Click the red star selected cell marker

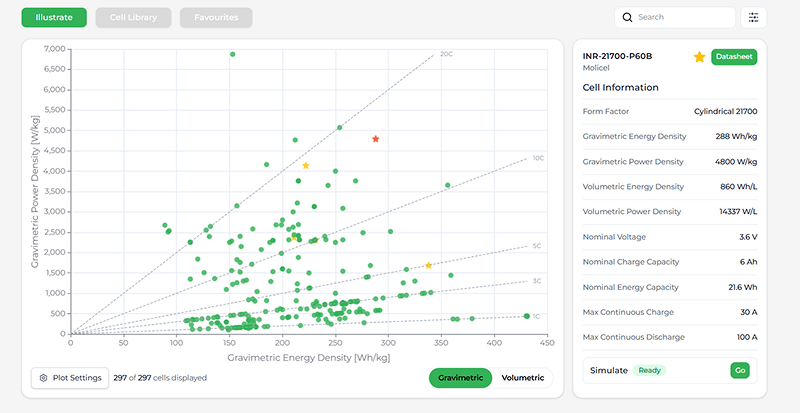pos(376,139)
